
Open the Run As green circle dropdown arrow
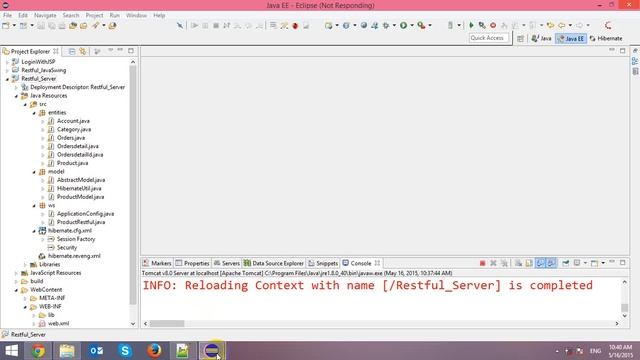(412, 25)
